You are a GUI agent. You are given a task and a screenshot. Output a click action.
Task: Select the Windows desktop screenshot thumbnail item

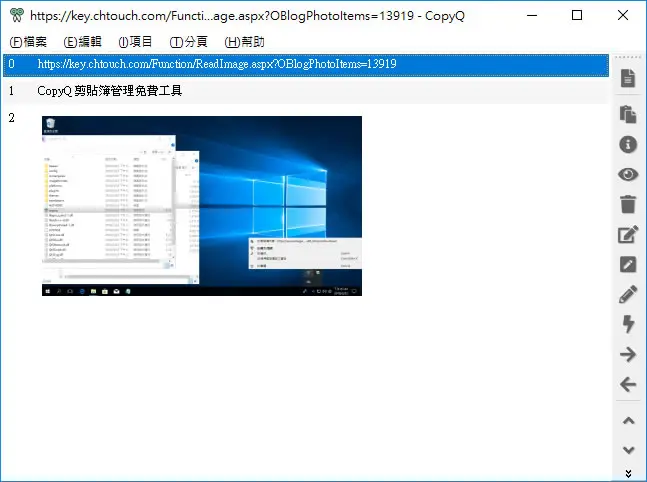pos(202,206)
